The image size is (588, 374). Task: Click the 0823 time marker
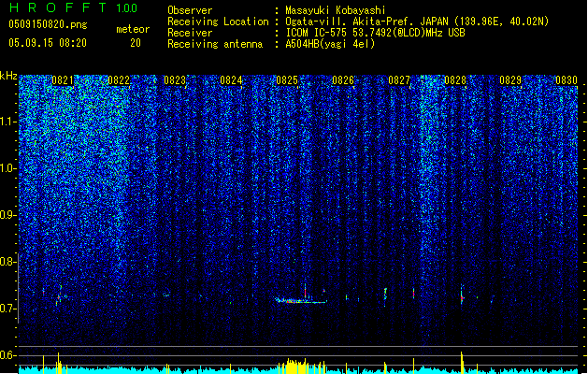[175, 80]
